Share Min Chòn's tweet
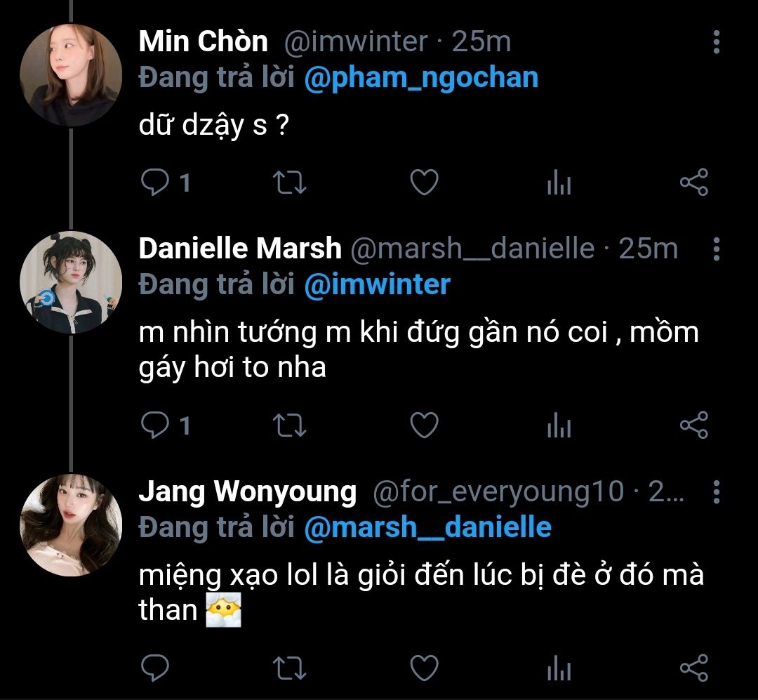The image size is (758, 700). click(694, 183)
